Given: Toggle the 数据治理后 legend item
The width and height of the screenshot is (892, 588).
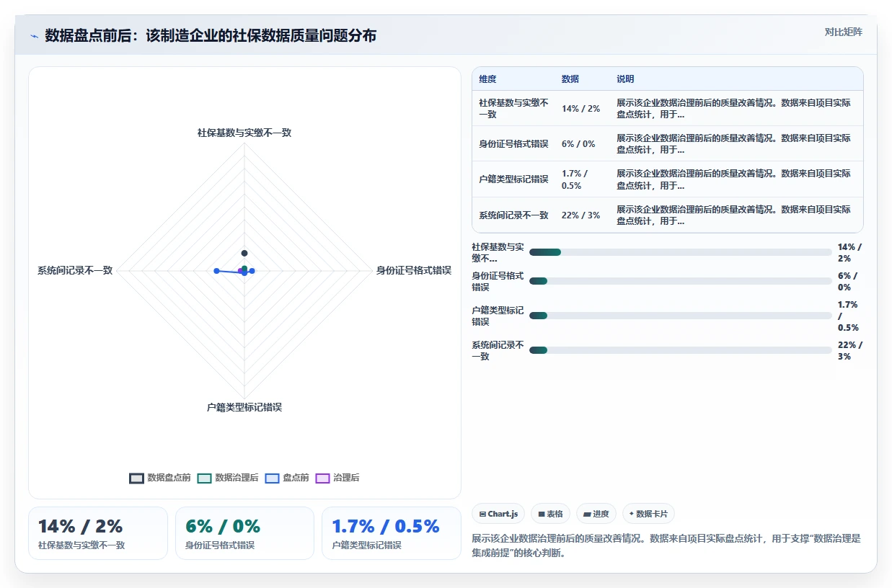Looking at the screenshot, I should (x=228, y=478).
